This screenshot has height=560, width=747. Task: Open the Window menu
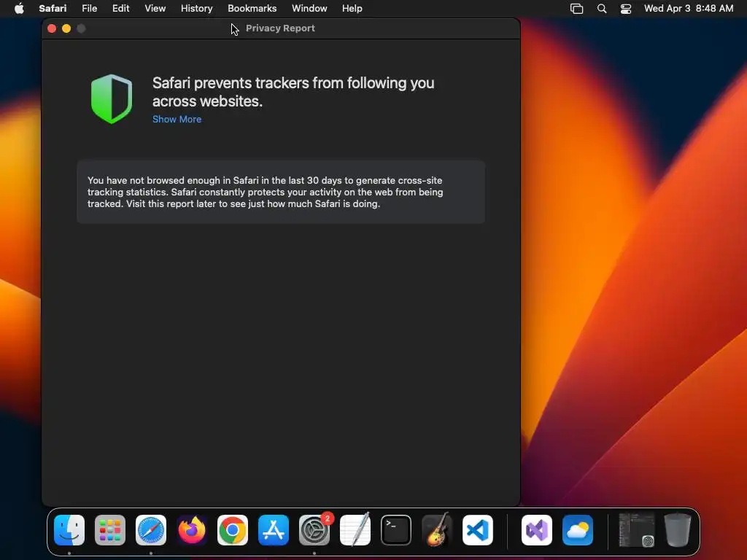309,9
